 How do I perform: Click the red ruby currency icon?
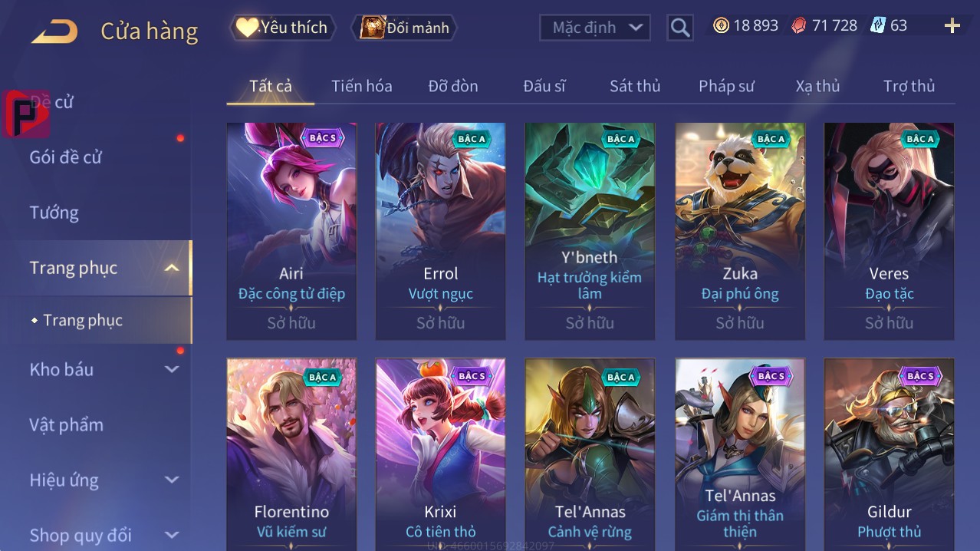click(x=799, y=25)
